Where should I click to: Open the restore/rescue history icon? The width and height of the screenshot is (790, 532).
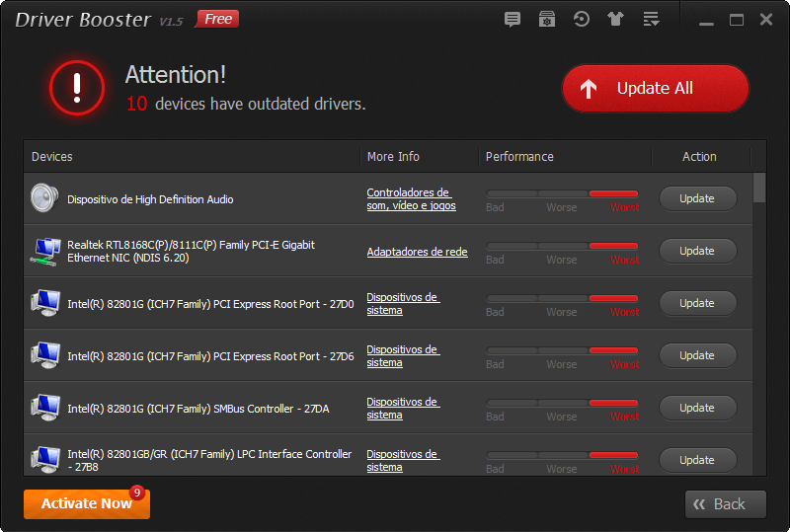point(582,20)
